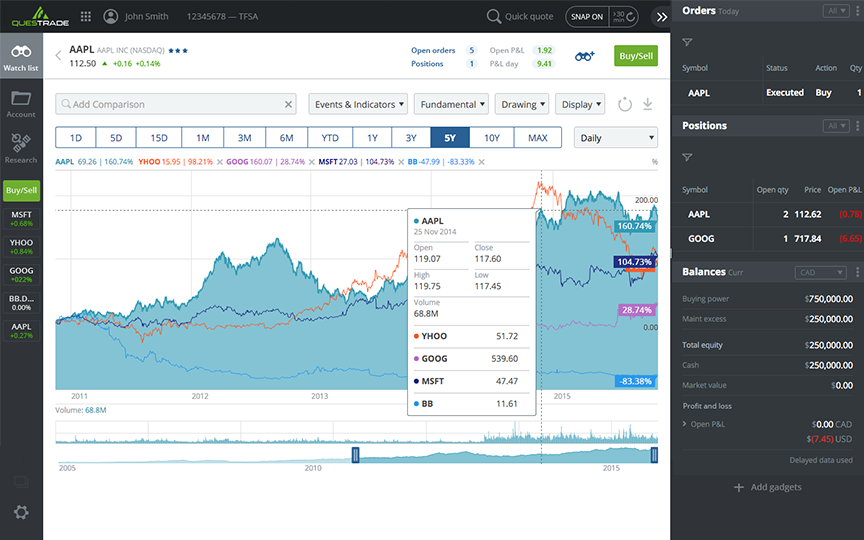The image size is (864, 540).
Task: Go back using the left arrow beside AAPL
Action: 58,56
